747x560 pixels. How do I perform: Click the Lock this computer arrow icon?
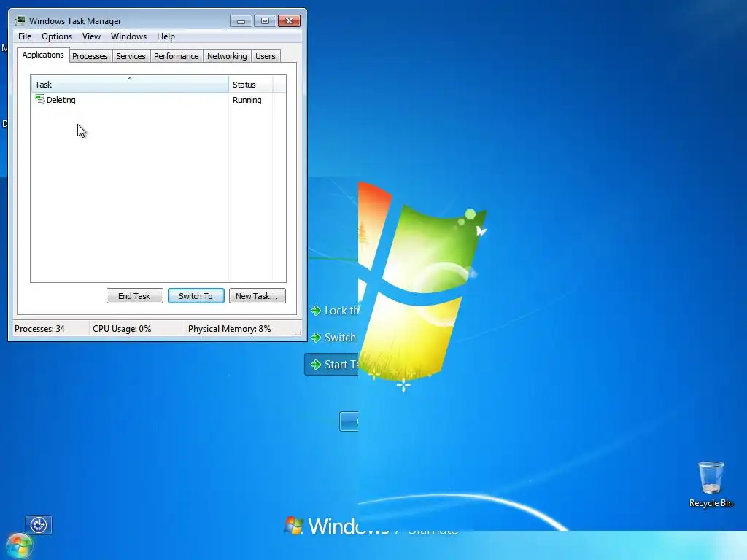(316, 311)
